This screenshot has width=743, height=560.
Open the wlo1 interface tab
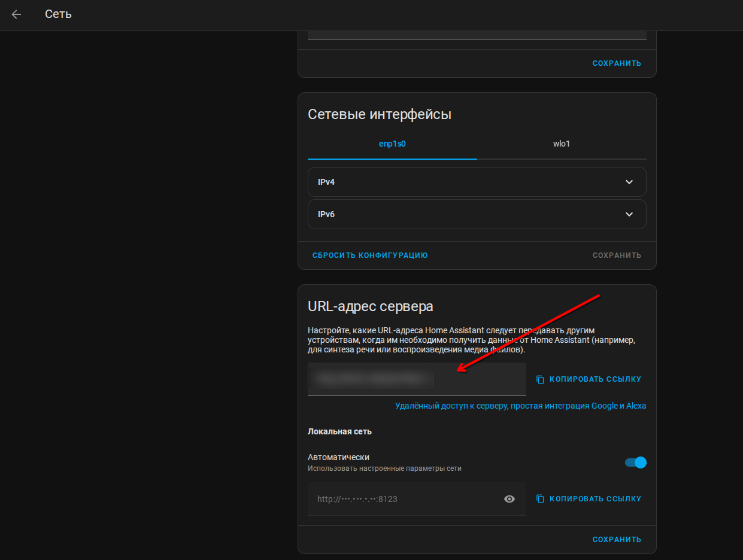562,144
